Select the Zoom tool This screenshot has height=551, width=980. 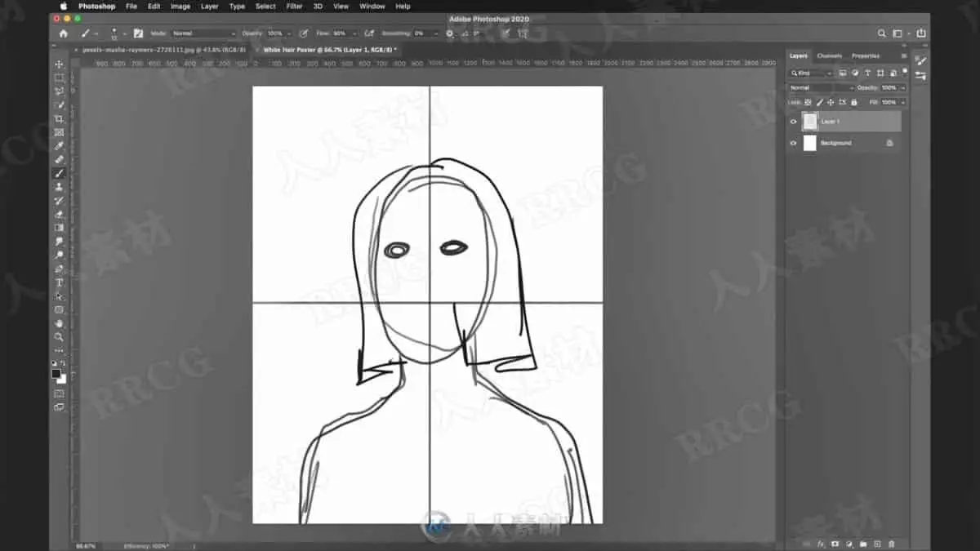click(x=59, y=336)
